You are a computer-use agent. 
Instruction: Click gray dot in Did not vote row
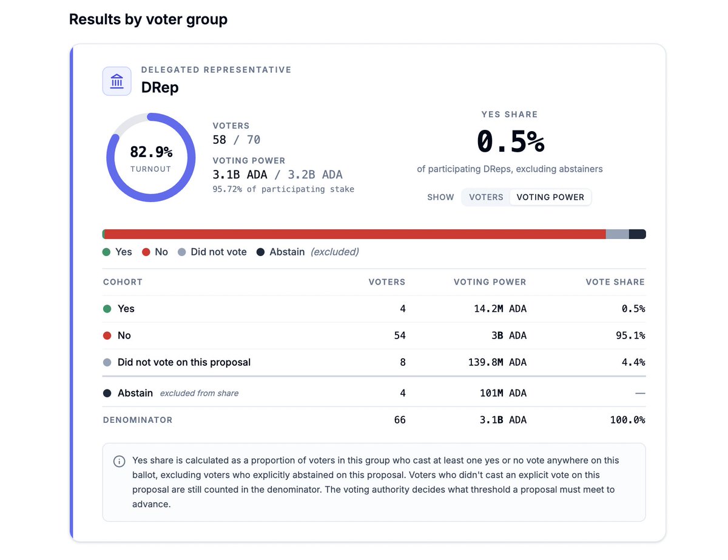107,362
